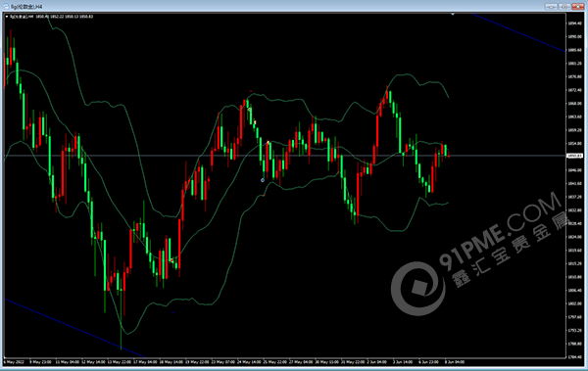Maximize the chart window
The width and height of the screenshot is (588, 371).
click(x=564, y=7)
